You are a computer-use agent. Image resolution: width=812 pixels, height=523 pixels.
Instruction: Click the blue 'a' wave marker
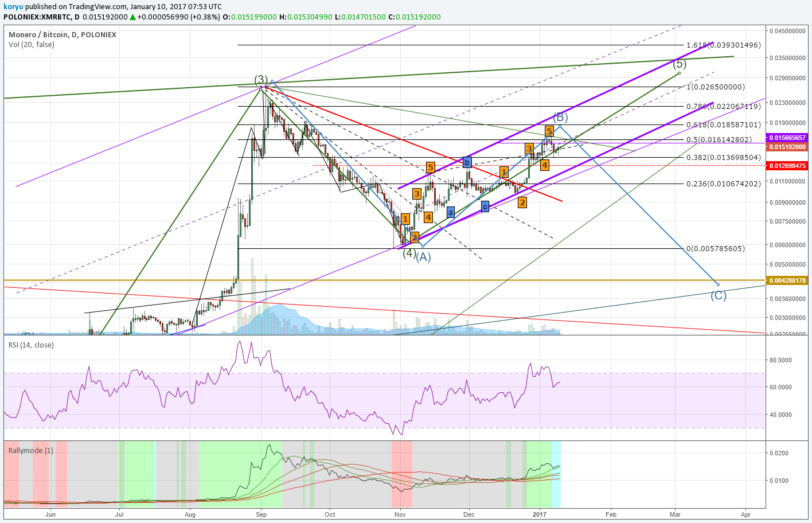(451, 212)
